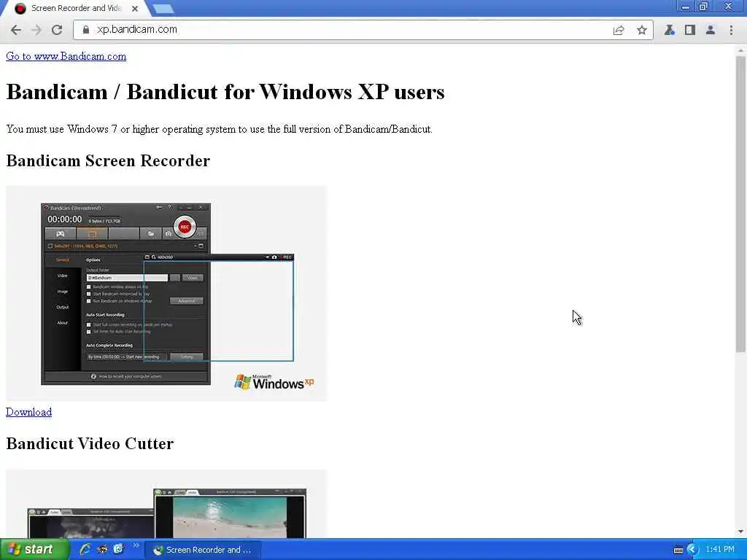
Task: Click the Bandicut Video Cutter heading
Action: (x=90, y=444)
